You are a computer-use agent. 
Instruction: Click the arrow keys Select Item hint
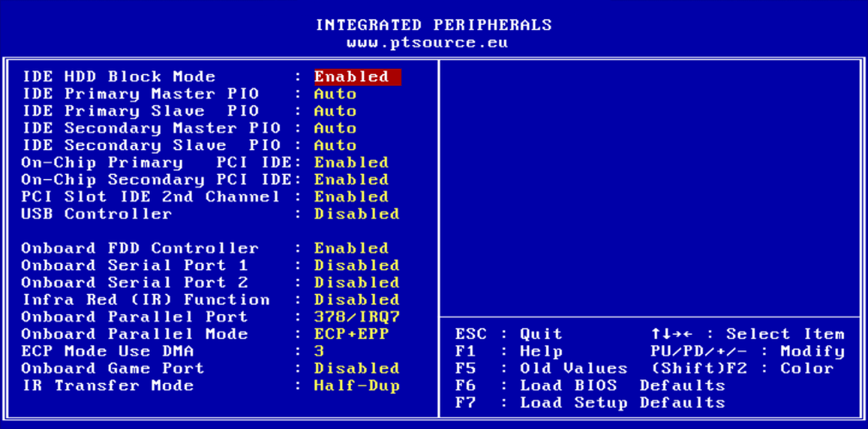point(747,335)
